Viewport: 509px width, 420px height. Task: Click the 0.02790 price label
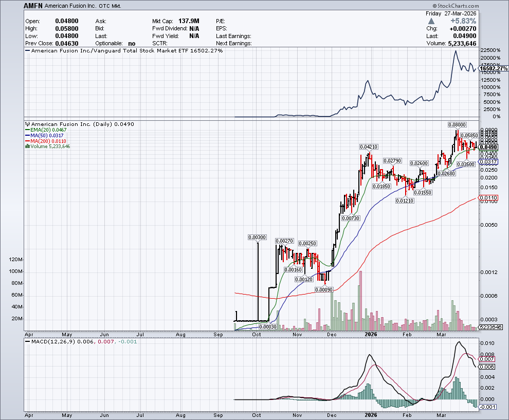tap(392, 161)
